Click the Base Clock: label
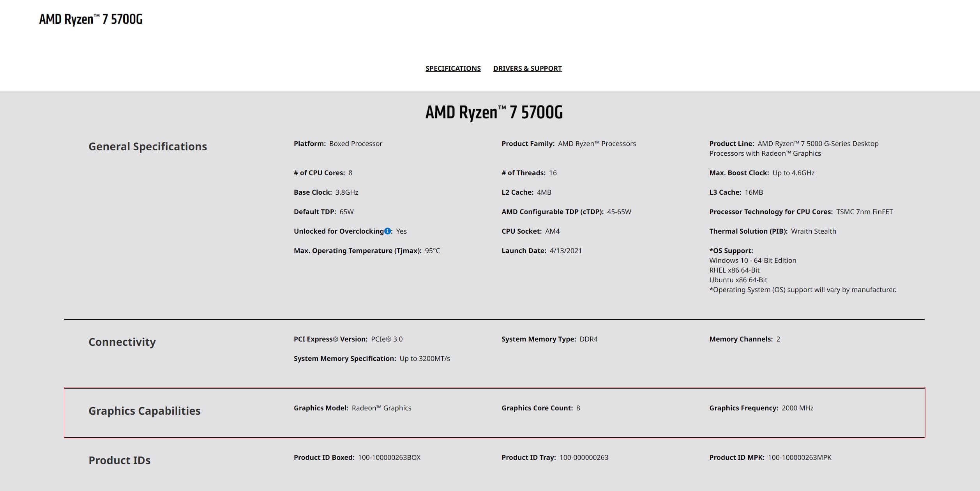The width and height of the screenshot is (980, 491). pos(313,192)
